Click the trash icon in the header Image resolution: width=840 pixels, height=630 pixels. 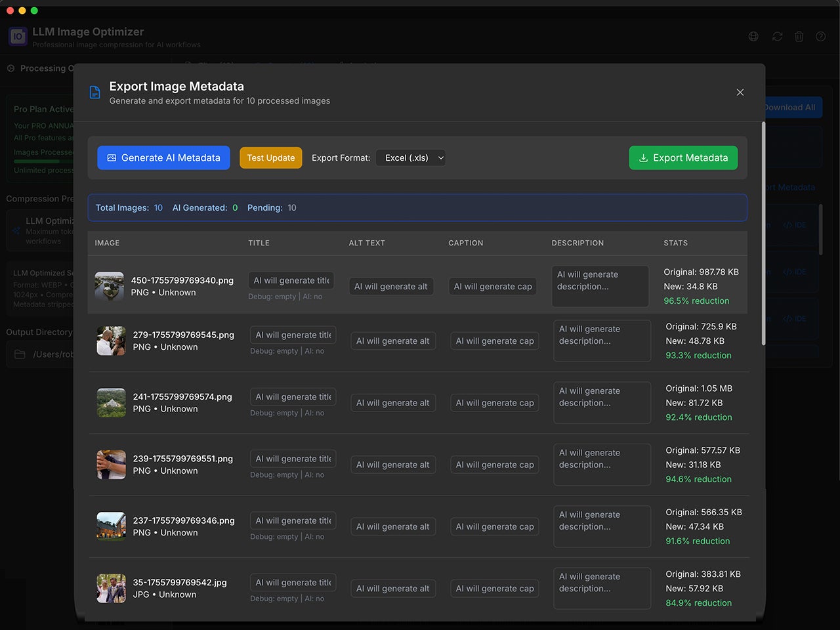799,37
